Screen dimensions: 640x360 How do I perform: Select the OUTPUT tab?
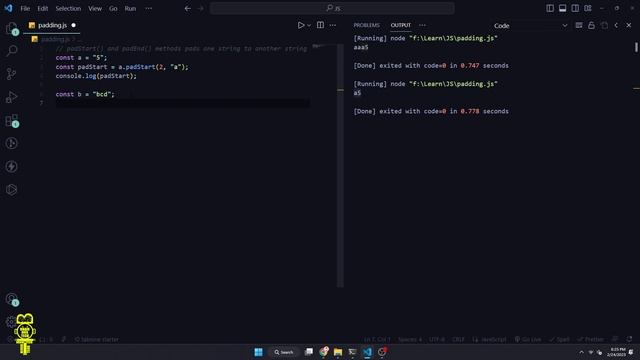coord(401,25)
